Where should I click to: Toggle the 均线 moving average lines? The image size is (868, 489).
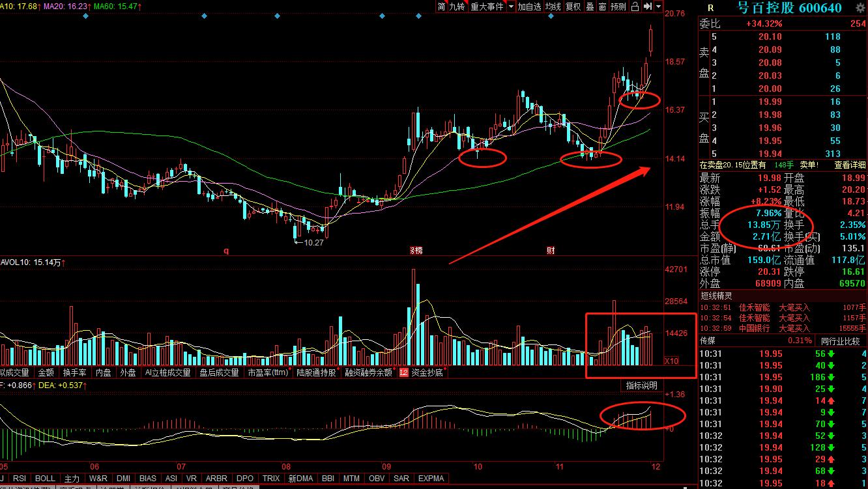tap(553, 7)
